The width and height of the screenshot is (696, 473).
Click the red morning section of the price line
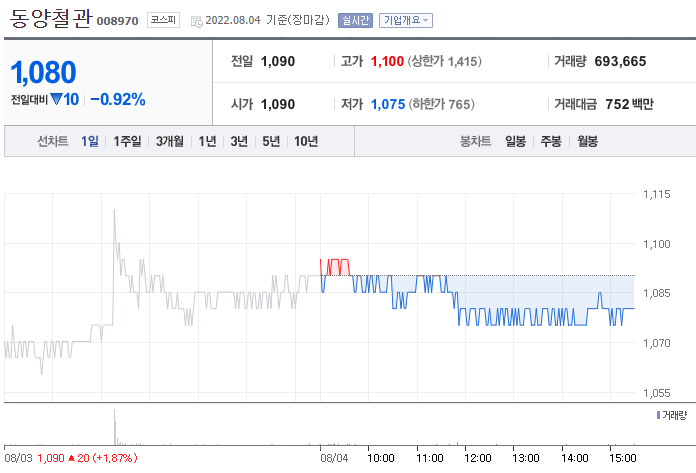click(x=335, y=267)
